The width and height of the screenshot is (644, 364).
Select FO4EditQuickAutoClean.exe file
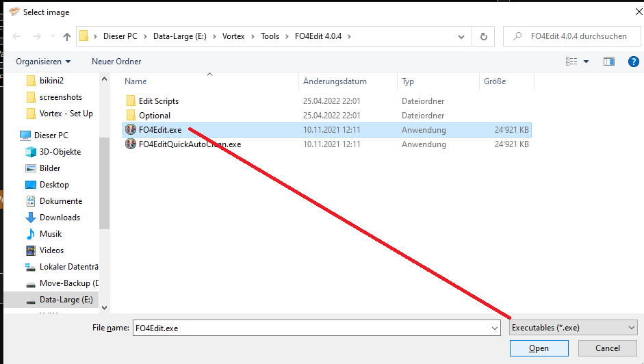(x=190, y=144)
